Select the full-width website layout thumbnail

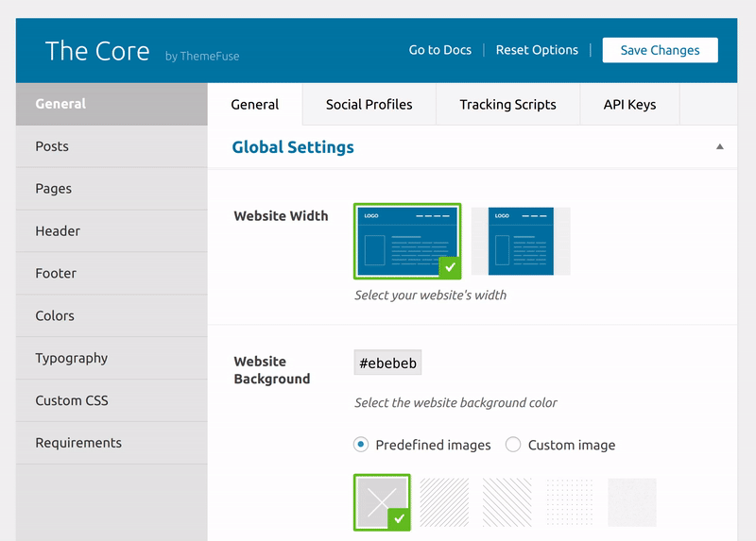coord(407,241)
